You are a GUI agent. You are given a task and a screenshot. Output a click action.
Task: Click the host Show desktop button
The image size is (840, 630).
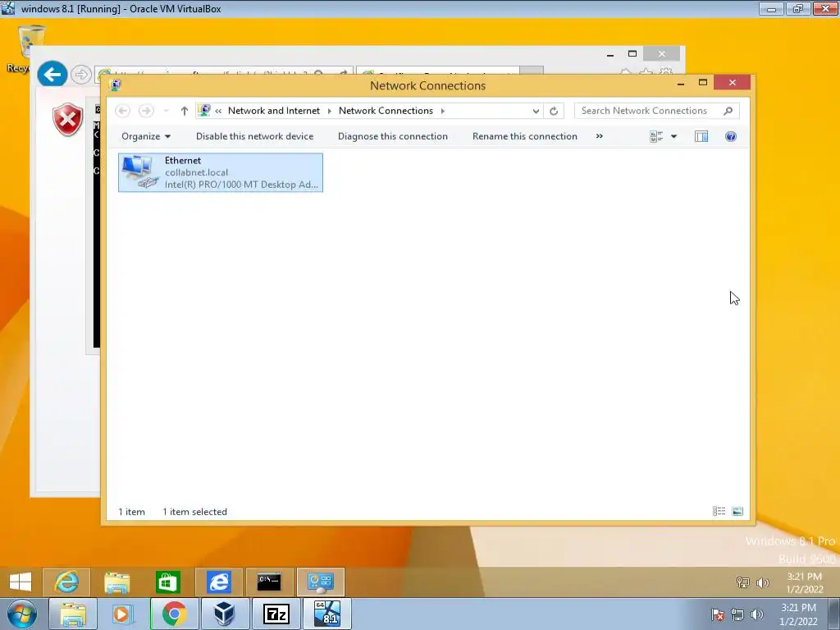point(834,614)
